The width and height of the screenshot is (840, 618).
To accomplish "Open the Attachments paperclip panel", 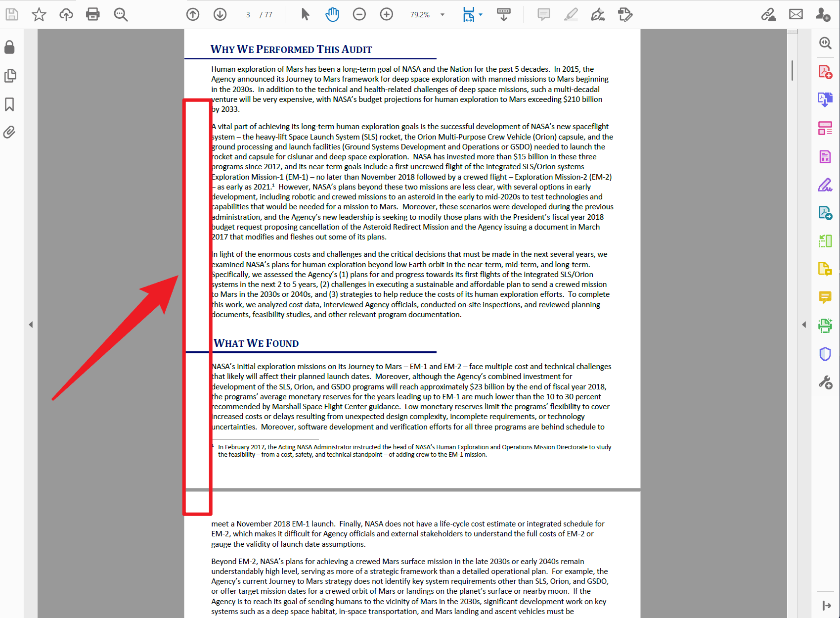I will 9,132.
